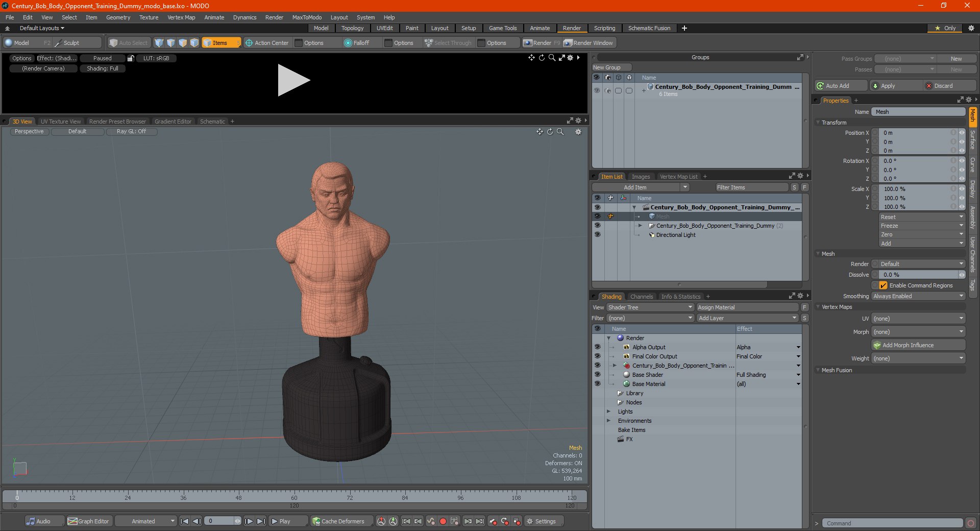
Task: Open layout settings gear at top right
Action: coord(971,28)
